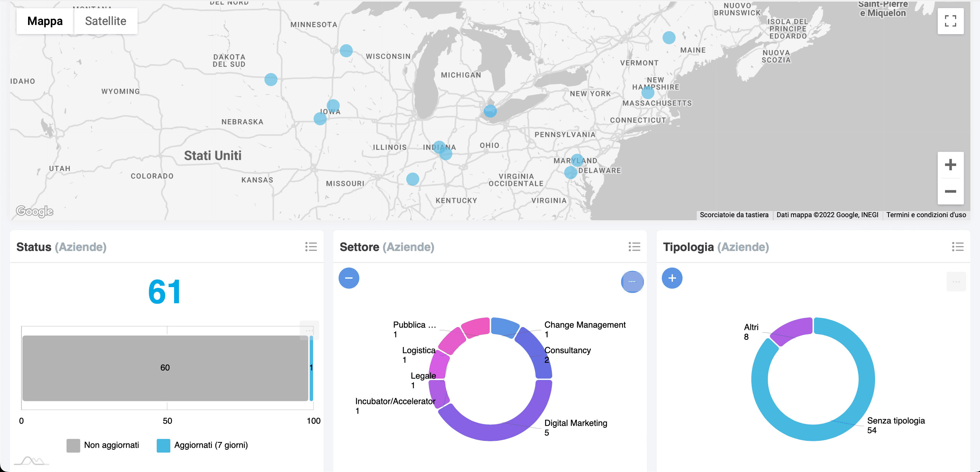The width and height of the screenshot is (980, 472).
Task: Switch to the Satellite map view
Action: (105, 21)
